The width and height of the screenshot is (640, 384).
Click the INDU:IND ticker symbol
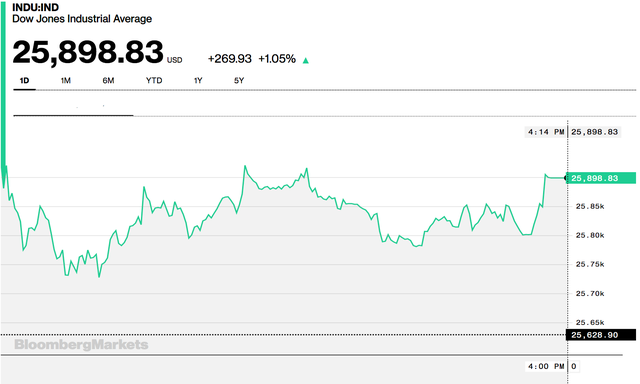pos(36,7)
